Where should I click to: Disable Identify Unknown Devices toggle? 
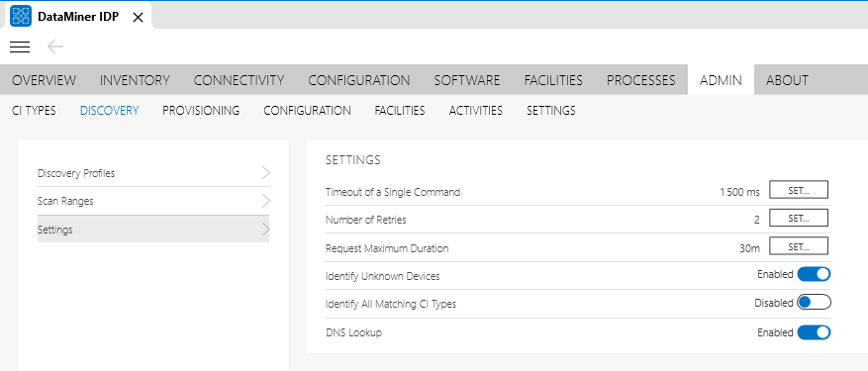click(x=814, y=274)
